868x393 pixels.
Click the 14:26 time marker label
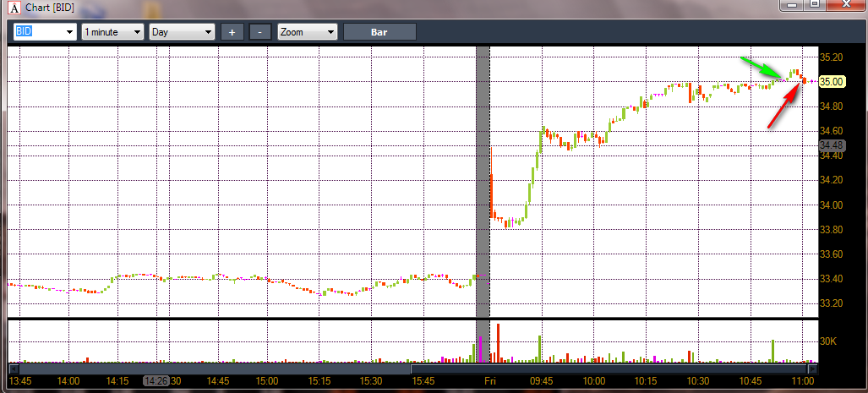tap(156, 381)
